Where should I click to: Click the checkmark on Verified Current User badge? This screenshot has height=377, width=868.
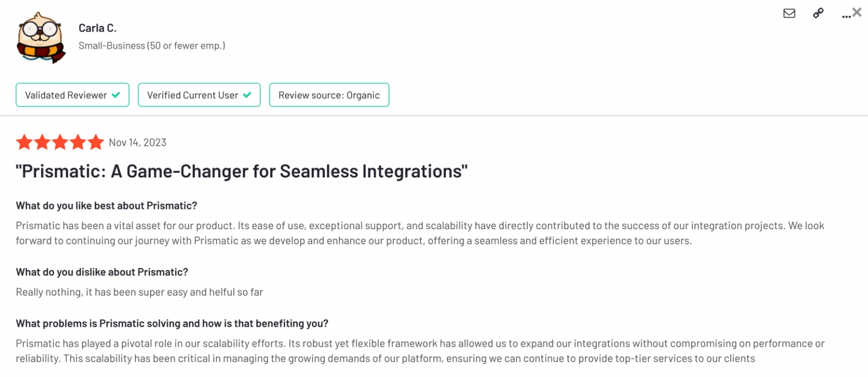pos(247,95)
